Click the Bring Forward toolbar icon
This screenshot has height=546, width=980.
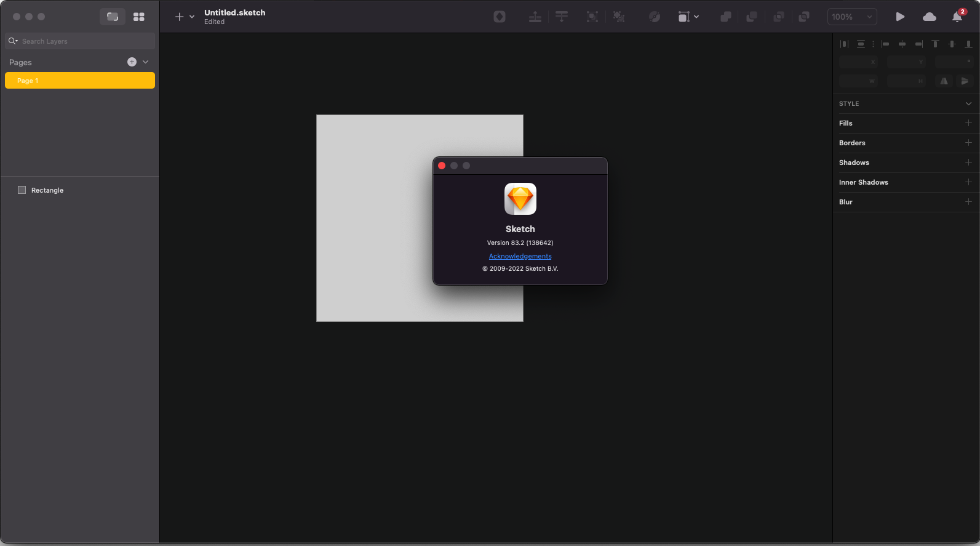tap(535, 17)
